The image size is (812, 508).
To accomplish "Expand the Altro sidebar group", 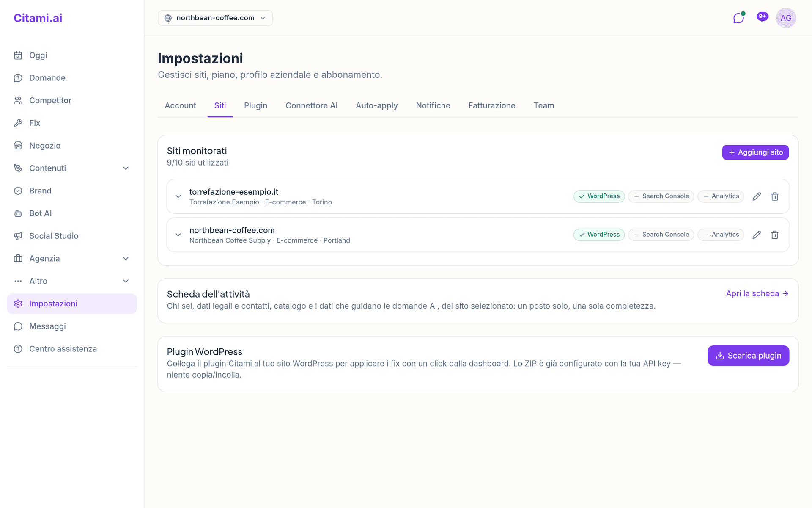I will [x=72, y=281].
